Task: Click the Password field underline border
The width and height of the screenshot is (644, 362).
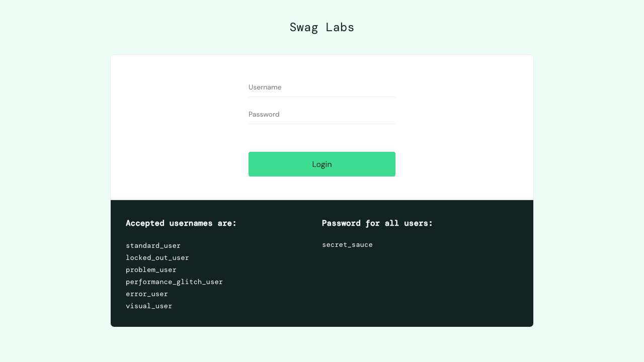Action: coord(322,123)
